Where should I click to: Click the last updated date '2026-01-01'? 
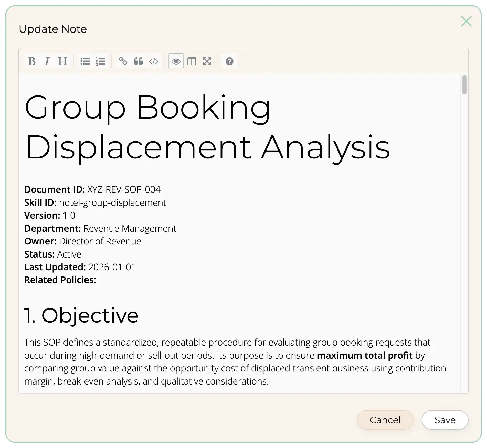[112, 267]
